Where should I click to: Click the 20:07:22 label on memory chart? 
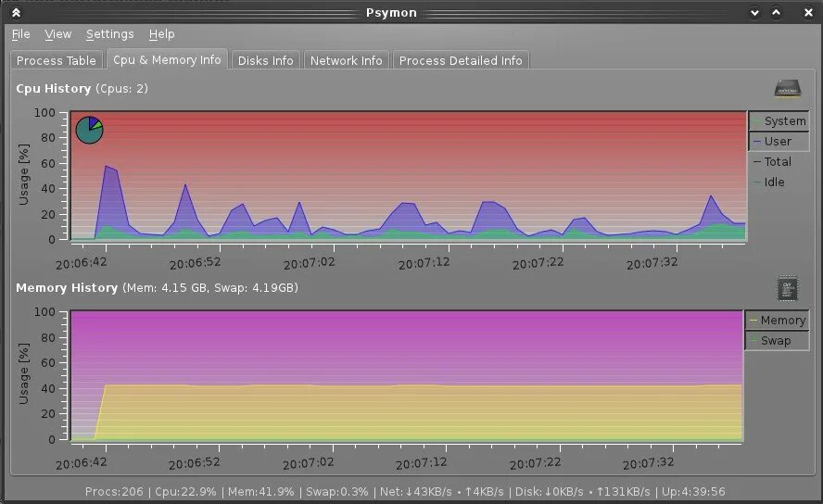pos(535,463)
